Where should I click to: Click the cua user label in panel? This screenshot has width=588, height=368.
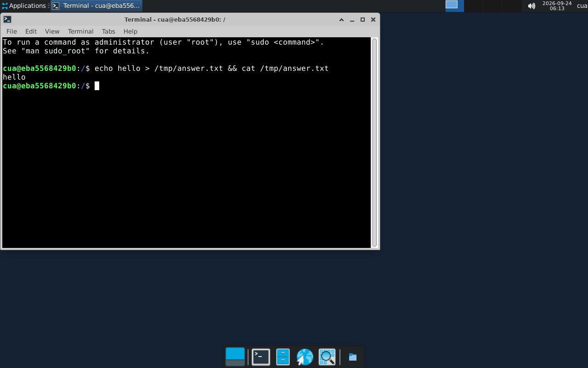582,6
